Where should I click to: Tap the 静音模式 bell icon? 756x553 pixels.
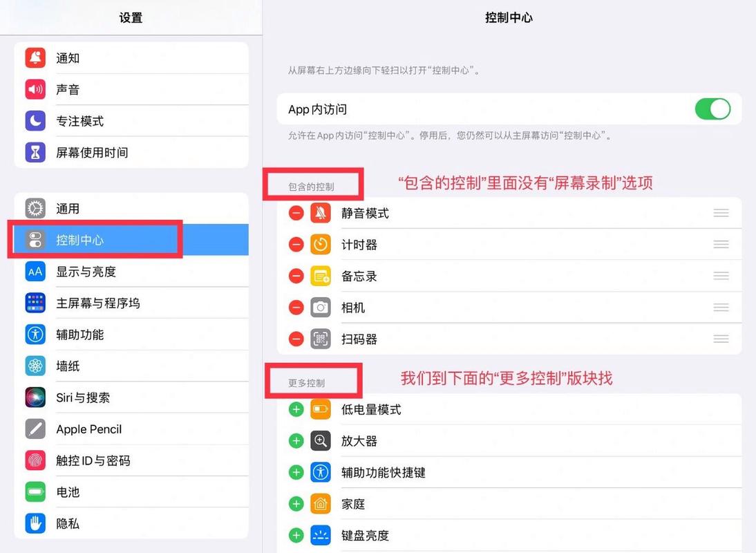[x=321, y=213]
